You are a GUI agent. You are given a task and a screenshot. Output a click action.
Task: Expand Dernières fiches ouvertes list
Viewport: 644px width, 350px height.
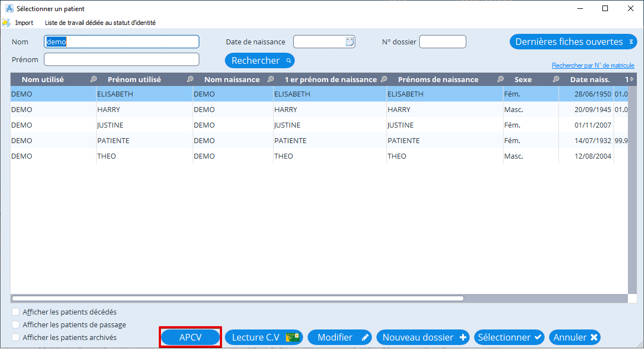click(x=631, y=42)
